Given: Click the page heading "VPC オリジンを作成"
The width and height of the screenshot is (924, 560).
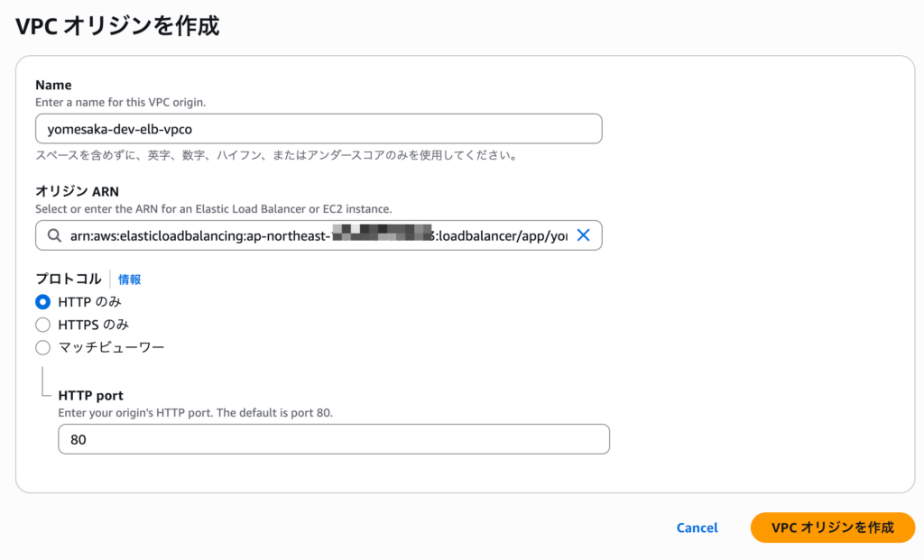Looking at the screenshot, I should point(117,25).
